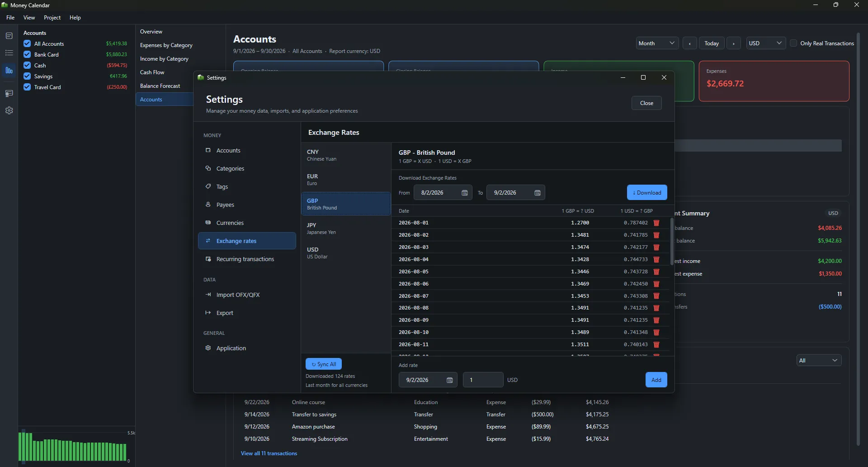
Task: Jump to Today in Accounts view
Action: pos(712,43)
